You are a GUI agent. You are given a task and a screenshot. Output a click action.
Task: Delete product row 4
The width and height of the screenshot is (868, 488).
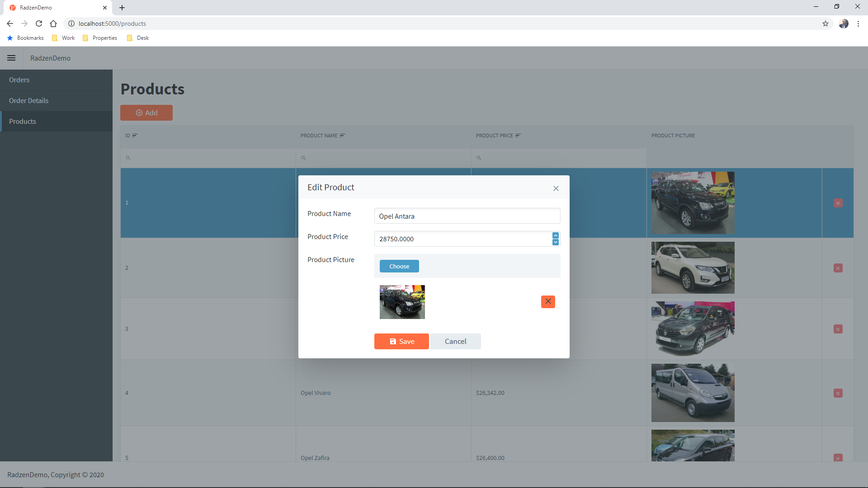pyautogui.click(x=838, y=393)
